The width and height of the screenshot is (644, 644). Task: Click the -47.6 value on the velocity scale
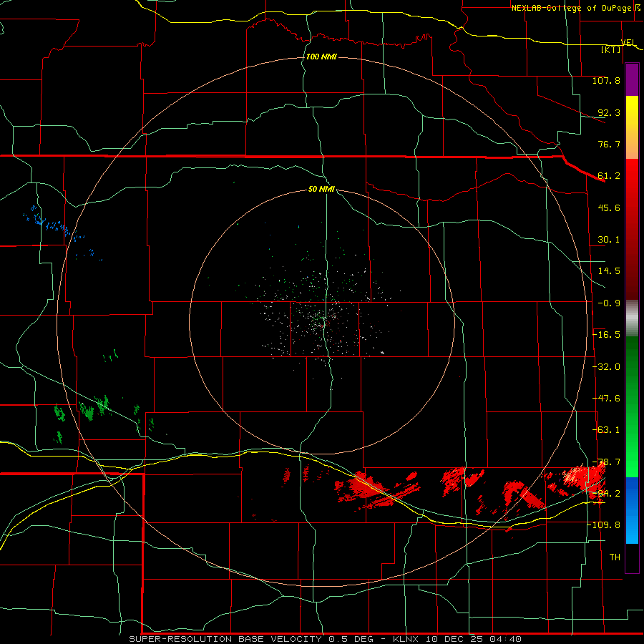606,399
